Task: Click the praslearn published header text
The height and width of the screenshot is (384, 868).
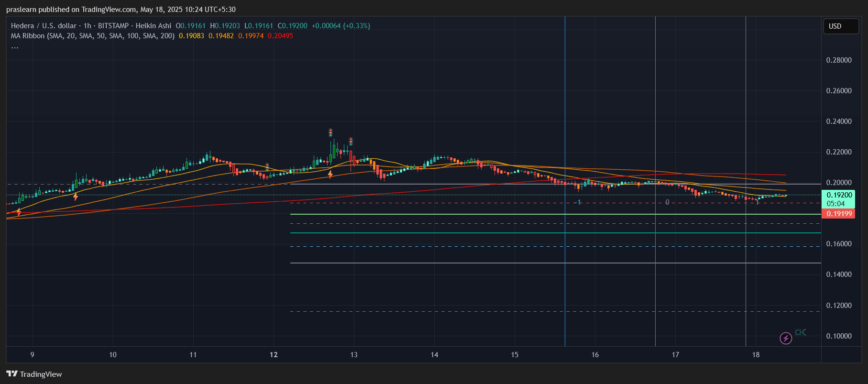Action: [121, 10]
